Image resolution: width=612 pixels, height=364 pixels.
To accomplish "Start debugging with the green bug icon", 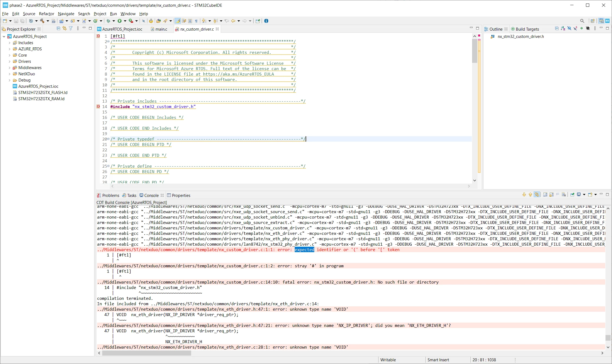I will [x=108, y=21].
